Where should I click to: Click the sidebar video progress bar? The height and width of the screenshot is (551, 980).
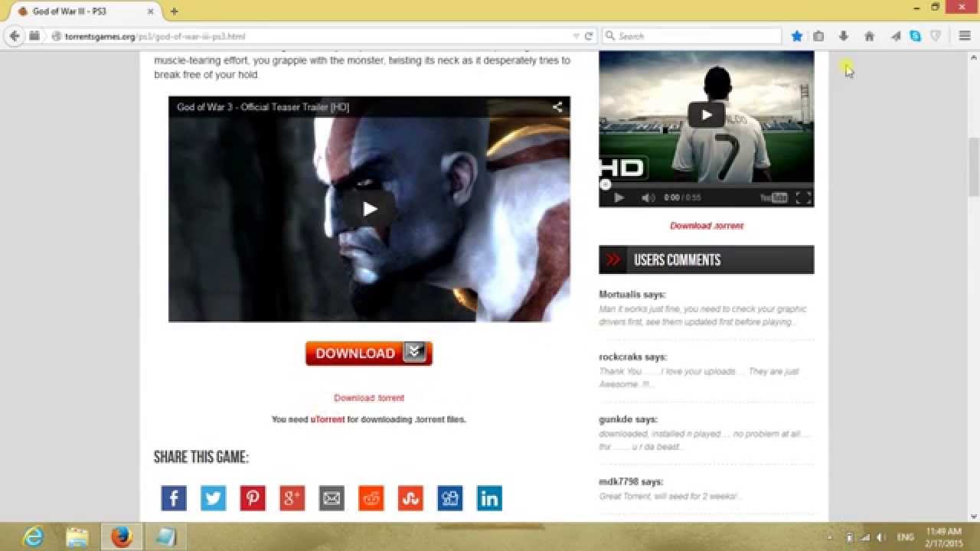[x=706, y=184]
